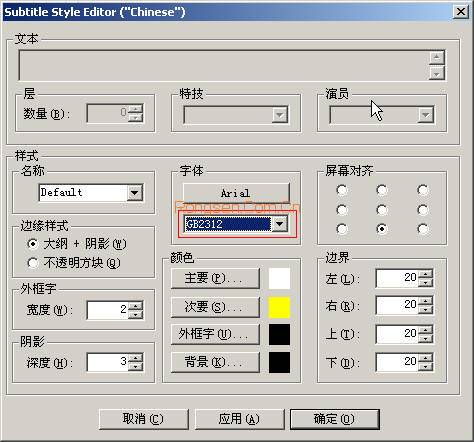Click the white primary color swatch
Viewport: 474px width, 442px height.
point(279,278)
